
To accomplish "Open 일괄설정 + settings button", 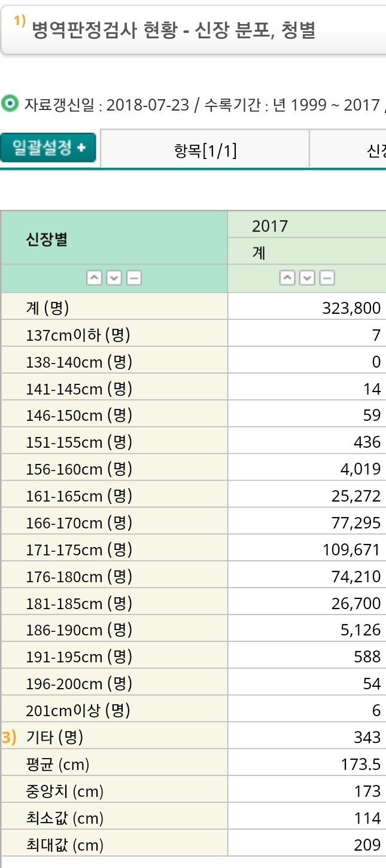I will tap(48, 148).
